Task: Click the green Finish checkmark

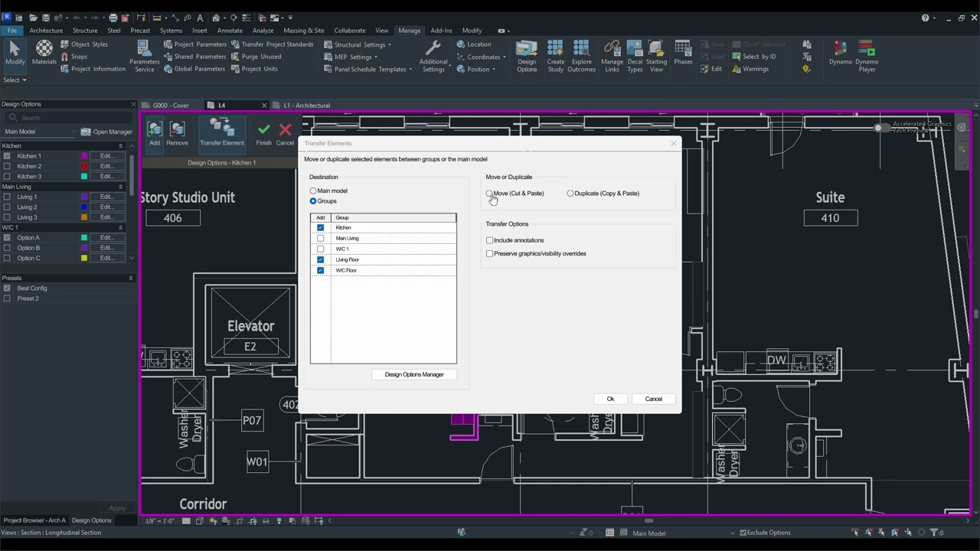Action: click(263, 132)
